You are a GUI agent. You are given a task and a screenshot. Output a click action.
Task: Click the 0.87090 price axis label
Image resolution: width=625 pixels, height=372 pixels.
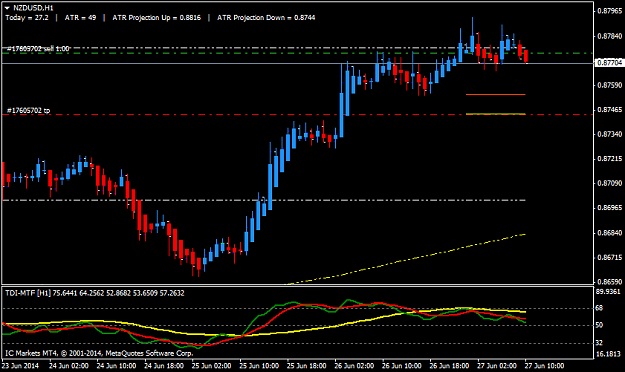[x=609, y=183]
